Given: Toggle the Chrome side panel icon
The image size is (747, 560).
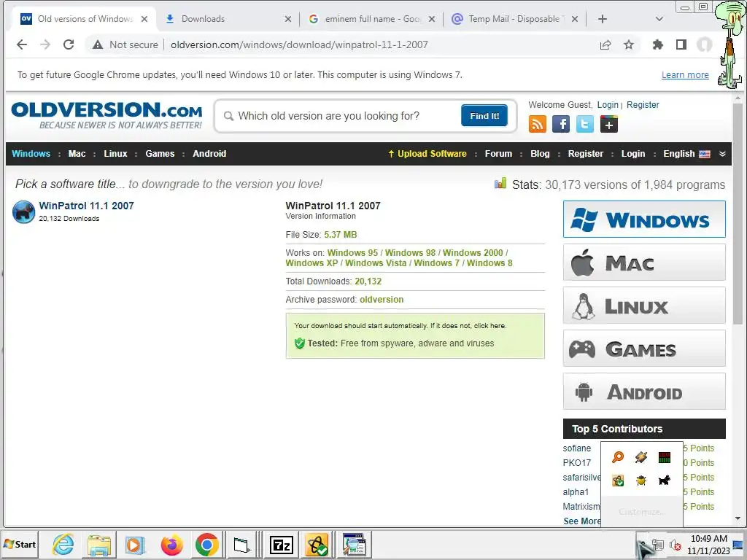Looking at the screenshot, I should coord(681,44).
